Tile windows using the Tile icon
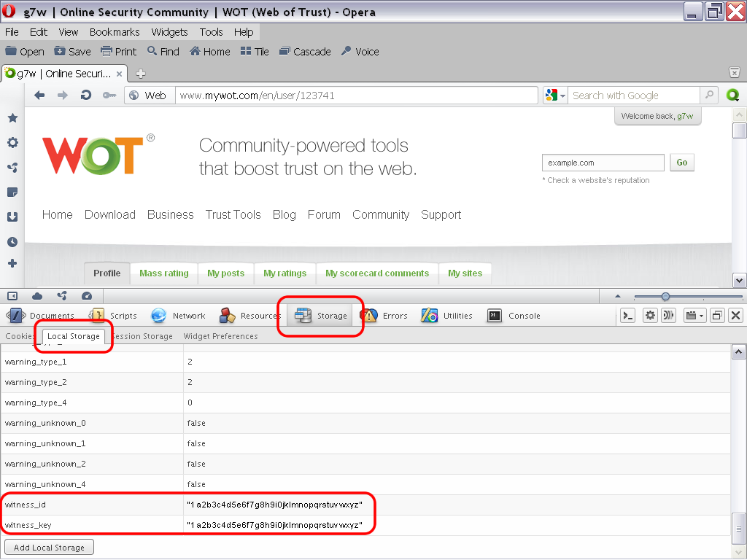The height and width of the screenshot is (560, 747). [x=246, y=51]
